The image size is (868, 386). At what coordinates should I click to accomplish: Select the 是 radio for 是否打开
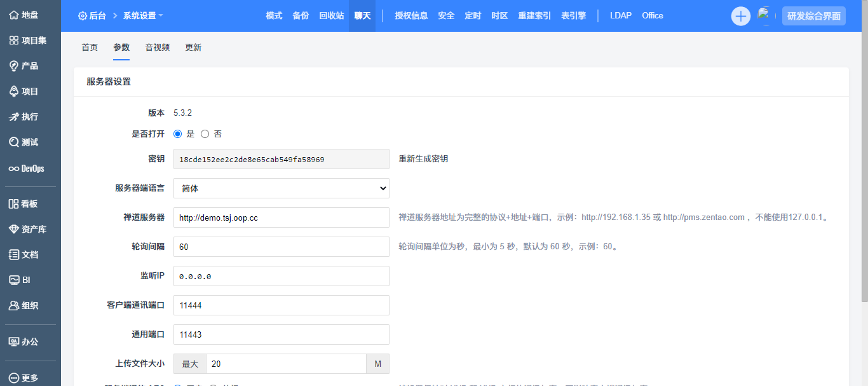(178, 134)
